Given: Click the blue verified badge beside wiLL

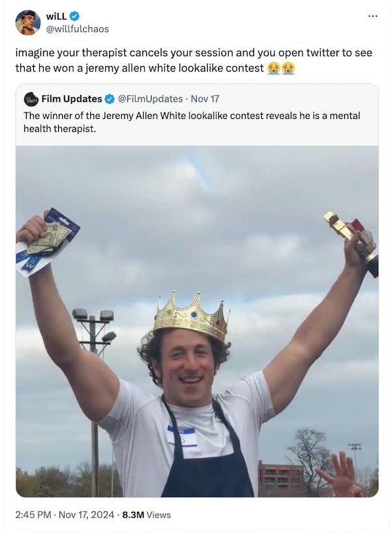Looking at the screenshot, I should pos(75,16).
